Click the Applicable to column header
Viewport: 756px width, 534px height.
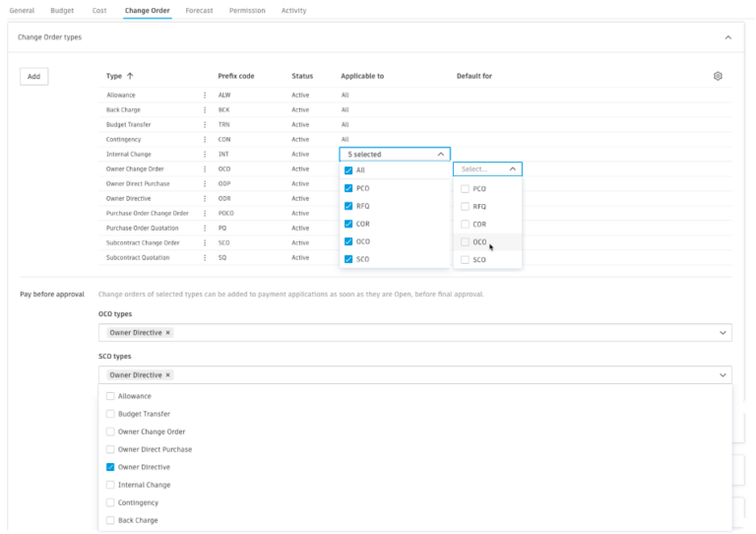[362, 76]
